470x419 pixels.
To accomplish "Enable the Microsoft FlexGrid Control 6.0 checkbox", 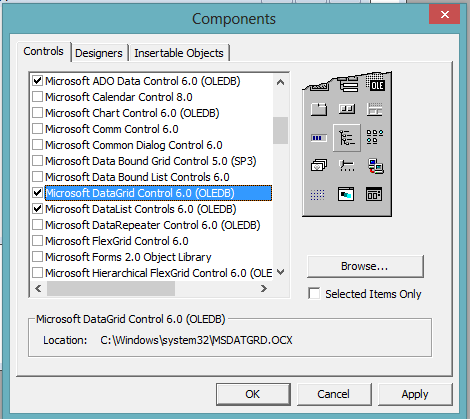I will pyautogui.click(x=37, y=241).
